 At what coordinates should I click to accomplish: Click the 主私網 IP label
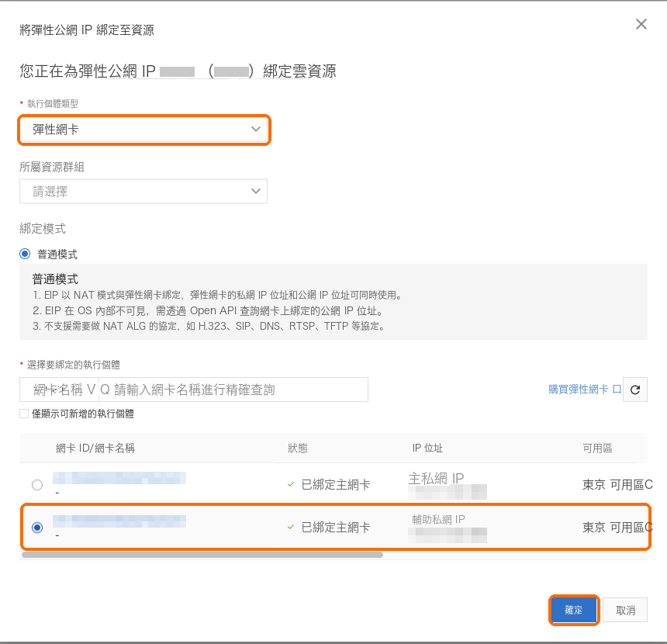coord(436,479)
